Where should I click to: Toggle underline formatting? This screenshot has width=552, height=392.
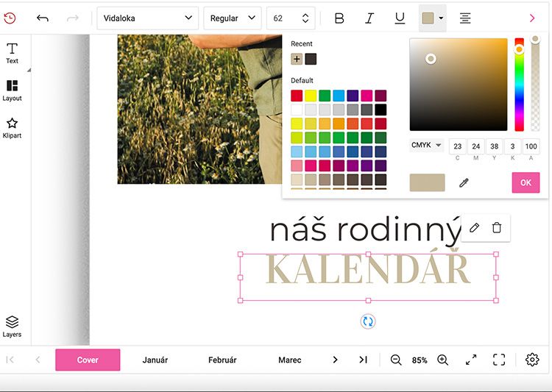[x=400, y=18]
